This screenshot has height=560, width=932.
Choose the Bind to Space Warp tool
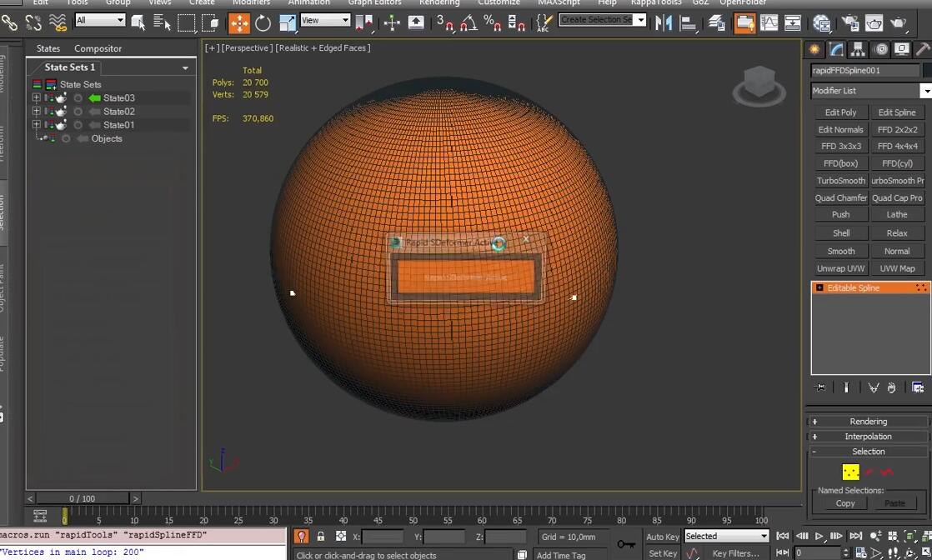click(x=58, y=22)
